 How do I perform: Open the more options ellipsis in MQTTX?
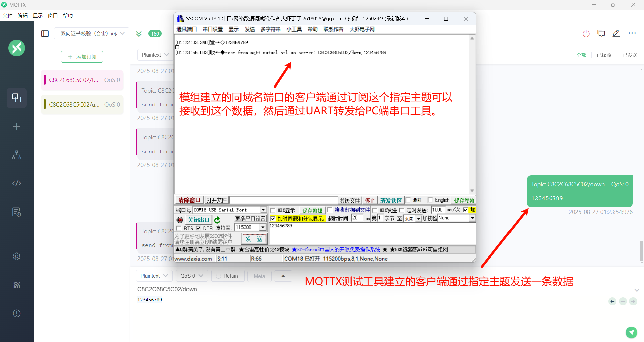632,33
